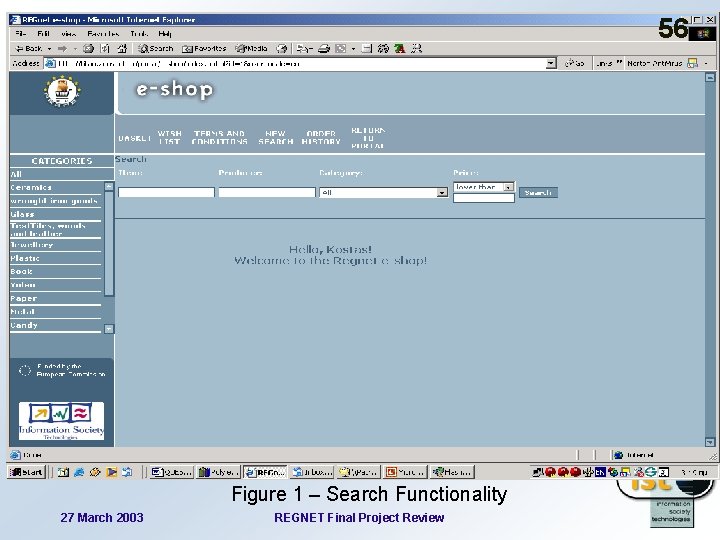The height and width of the screenshot is (540, 720).
Task: Click the Messenger icon at toolbar end
Action: [x=416, y=48]
